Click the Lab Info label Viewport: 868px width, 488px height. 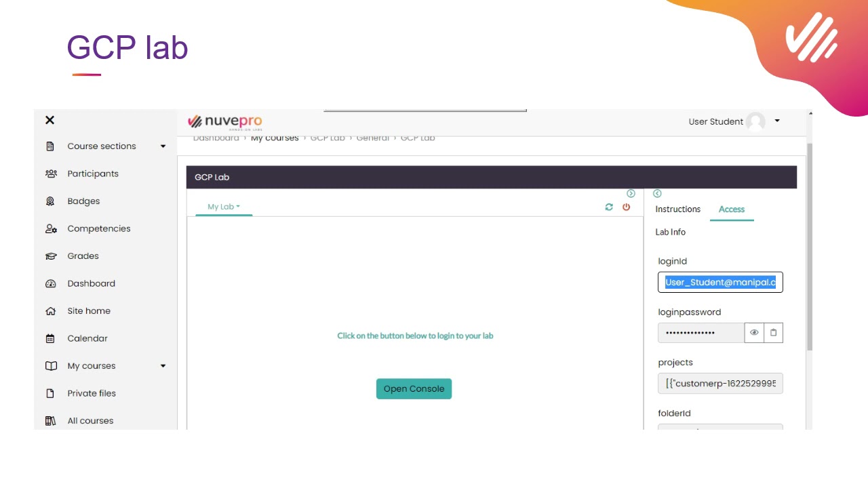[670, 232]
